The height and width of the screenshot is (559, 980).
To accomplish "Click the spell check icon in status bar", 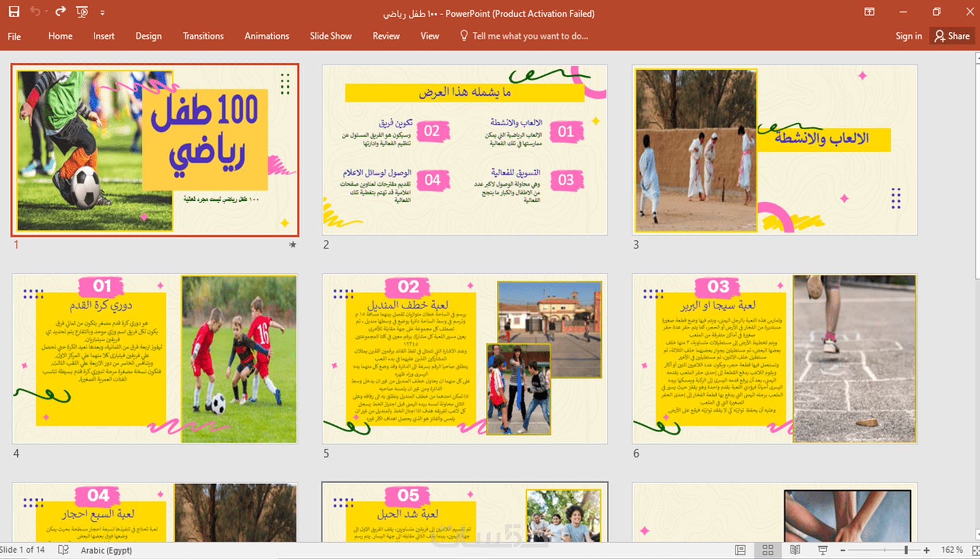I will point(63,550).
